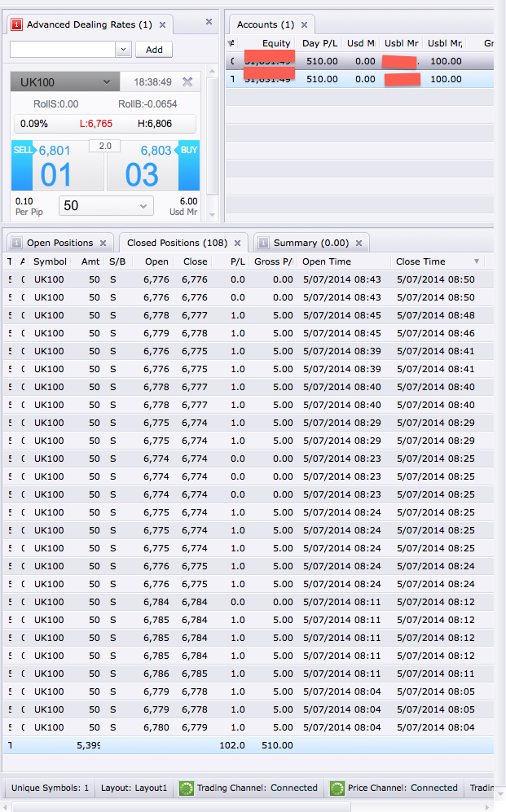This screenshot has height=812, width=506.
Task: Click the dealing rates scroll up arrow
Action: tap(212, 71)
